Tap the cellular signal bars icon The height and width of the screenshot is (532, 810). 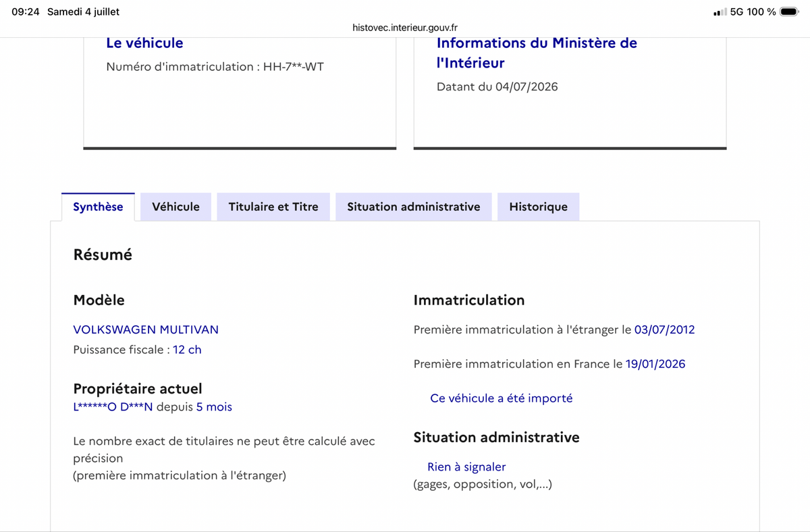(x=720, y=12)
